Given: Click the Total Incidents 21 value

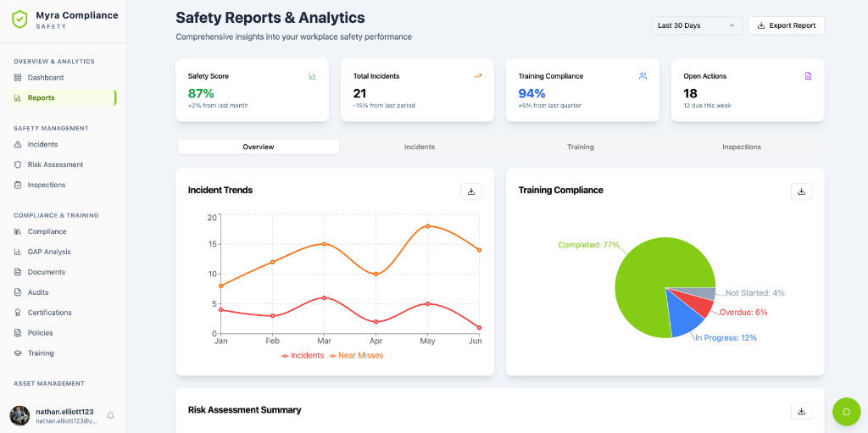Looking at the screenshot, I should 360,93.
